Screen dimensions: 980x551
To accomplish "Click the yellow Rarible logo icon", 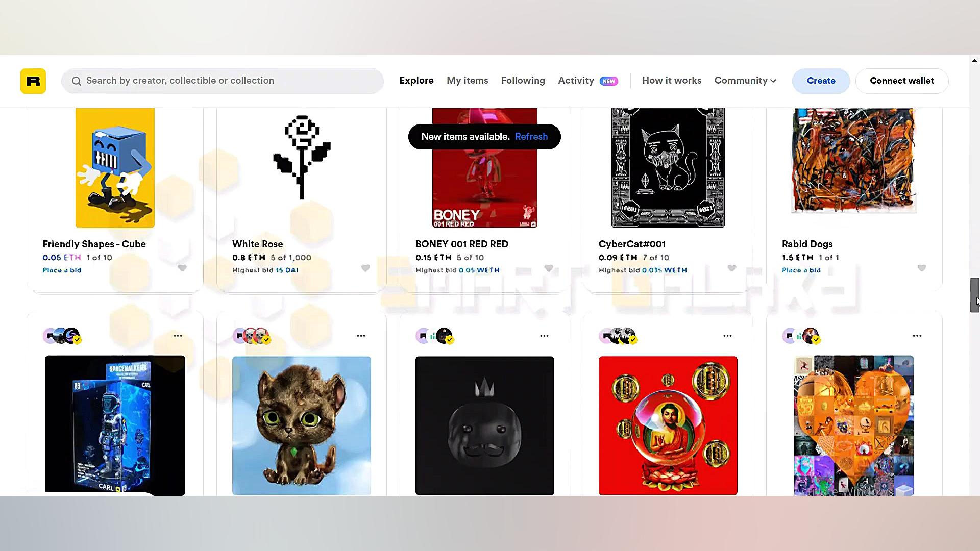I will pyautogui.click(x=33, y=81).
